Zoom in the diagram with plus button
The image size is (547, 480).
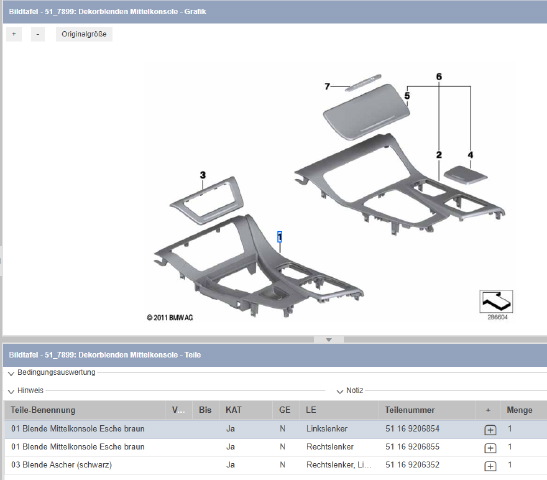(14, 34)
